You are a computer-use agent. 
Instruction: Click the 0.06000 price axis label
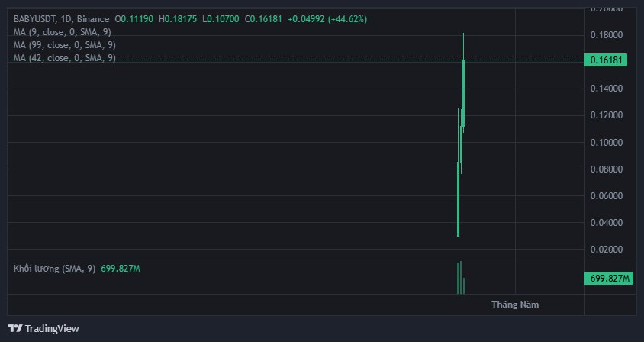point(606,195)
